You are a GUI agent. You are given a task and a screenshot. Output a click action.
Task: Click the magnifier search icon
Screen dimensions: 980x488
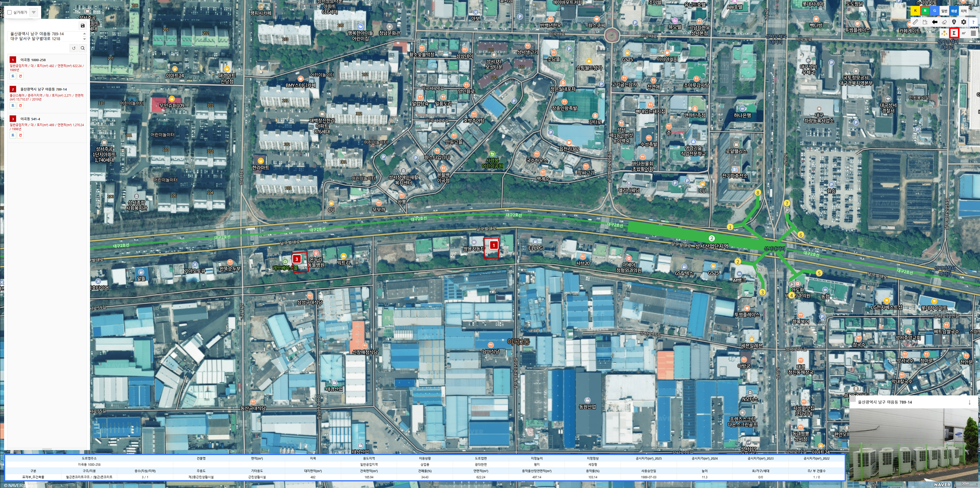83,48
